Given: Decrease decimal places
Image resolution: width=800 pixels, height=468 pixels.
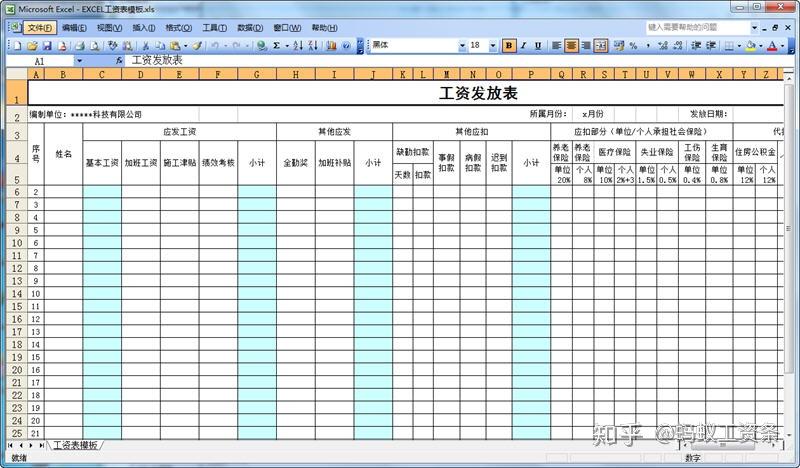Looking at the screenshot, I should (678, 46).
